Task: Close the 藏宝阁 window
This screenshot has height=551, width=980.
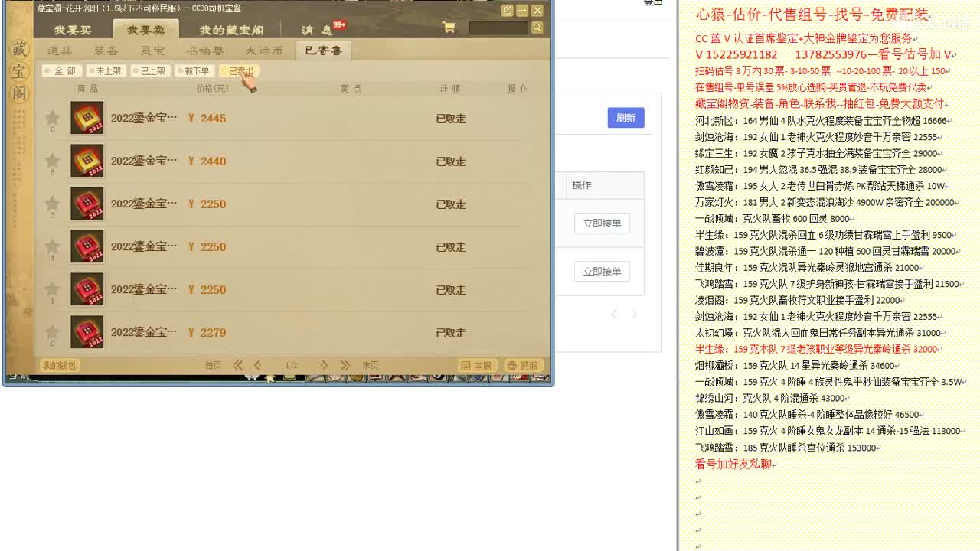Action: click(537, 10)
